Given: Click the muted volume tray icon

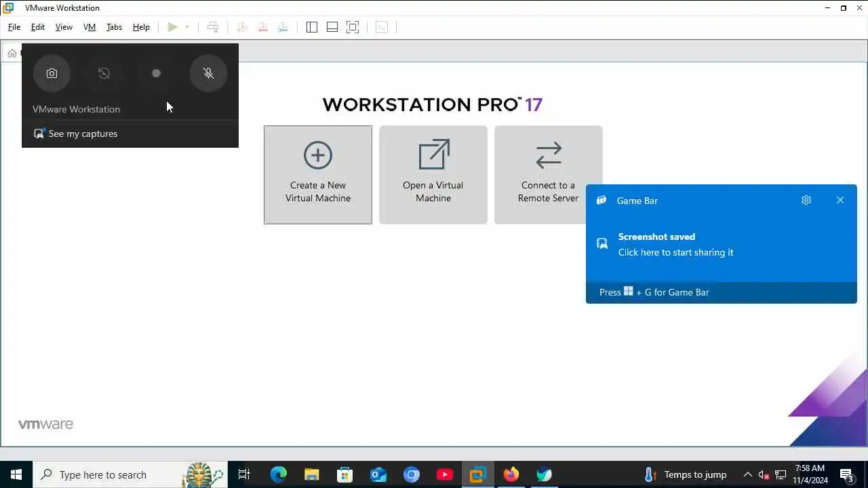Looking at the screenshot, I should pyautogui.click(x=764, y=474).
